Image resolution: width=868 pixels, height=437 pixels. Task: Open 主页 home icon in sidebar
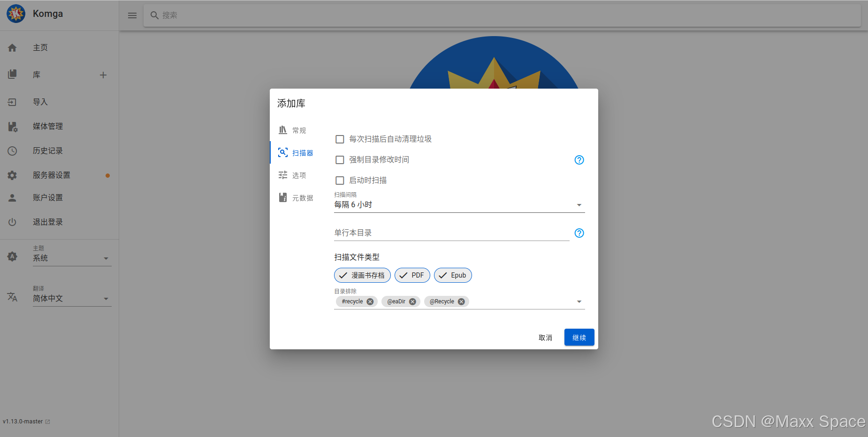pyautogui.click(x=12, y=48)
